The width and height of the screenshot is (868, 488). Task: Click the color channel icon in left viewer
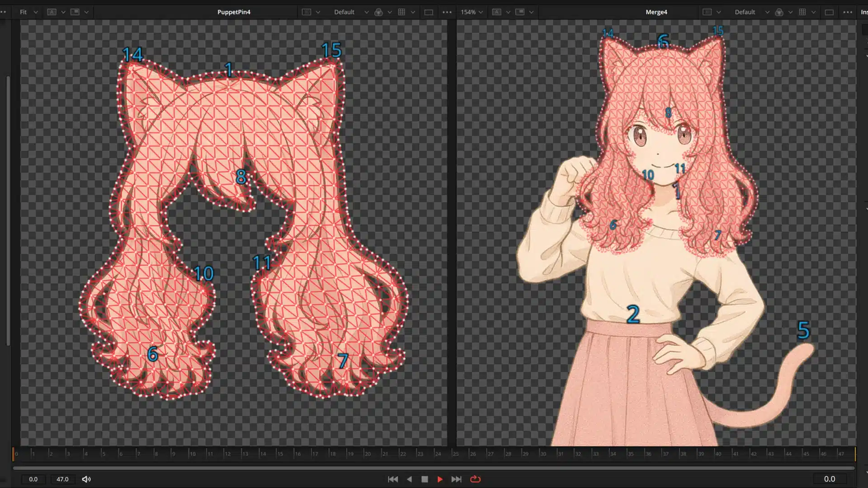point(379,12)
